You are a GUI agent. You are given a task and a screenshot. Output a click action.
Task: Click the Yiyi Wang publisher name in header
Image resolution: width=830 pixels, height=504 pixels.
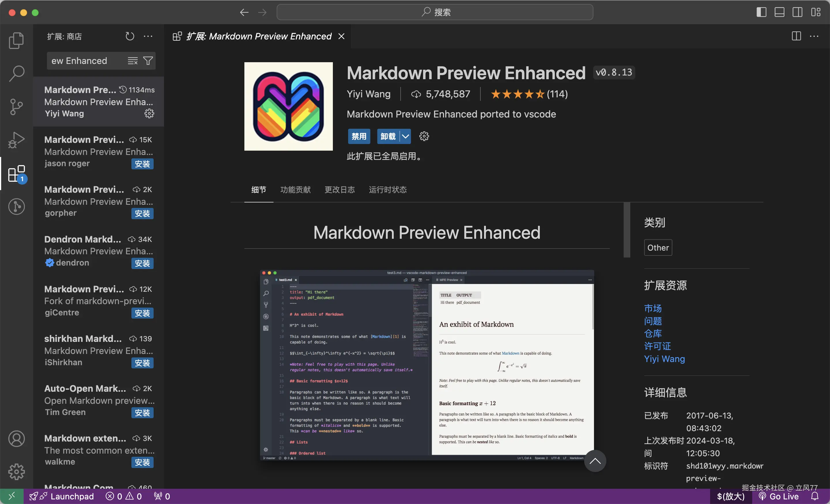[369, 94]
